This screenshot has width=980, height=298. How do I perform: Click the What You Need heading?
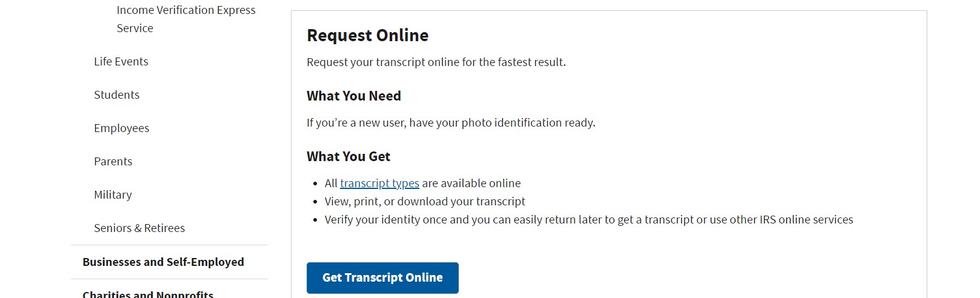pos(353,96)
